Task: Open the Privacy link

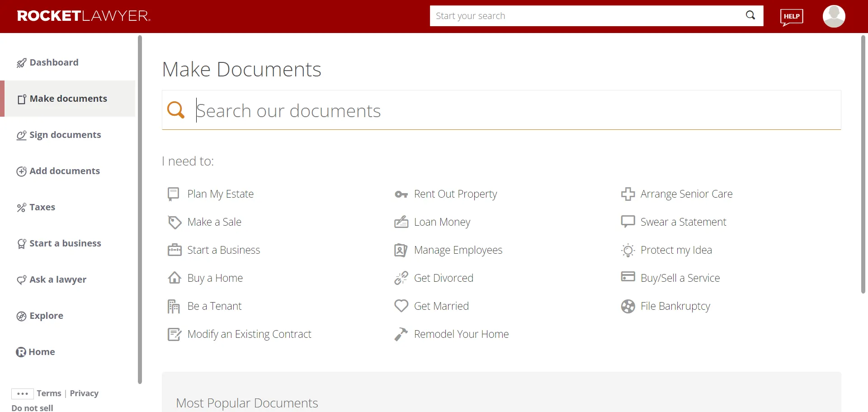Action: point(84,393)
